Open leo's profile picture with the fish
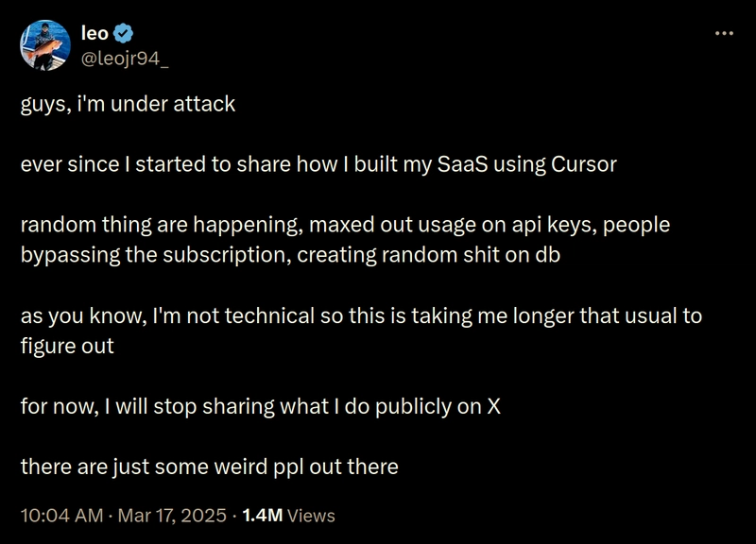756x544 pixels. (44, 45)
